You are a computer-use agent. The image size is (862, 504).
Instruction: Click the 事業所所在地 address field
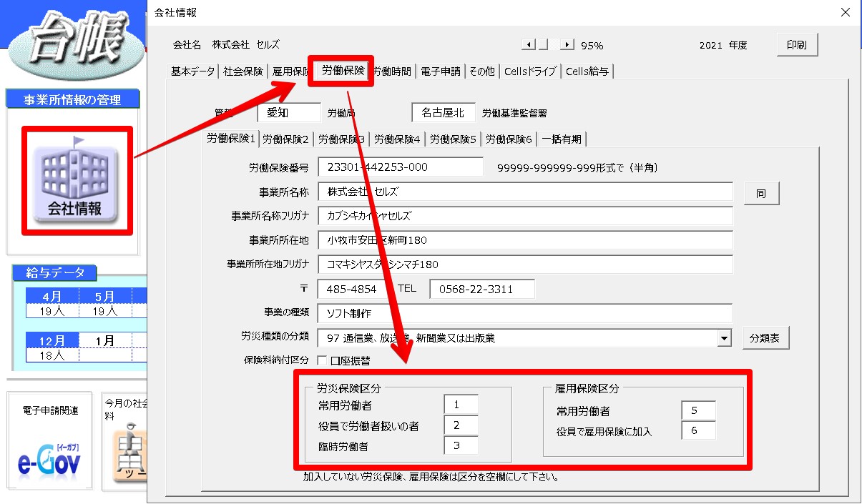coord(526,240)
